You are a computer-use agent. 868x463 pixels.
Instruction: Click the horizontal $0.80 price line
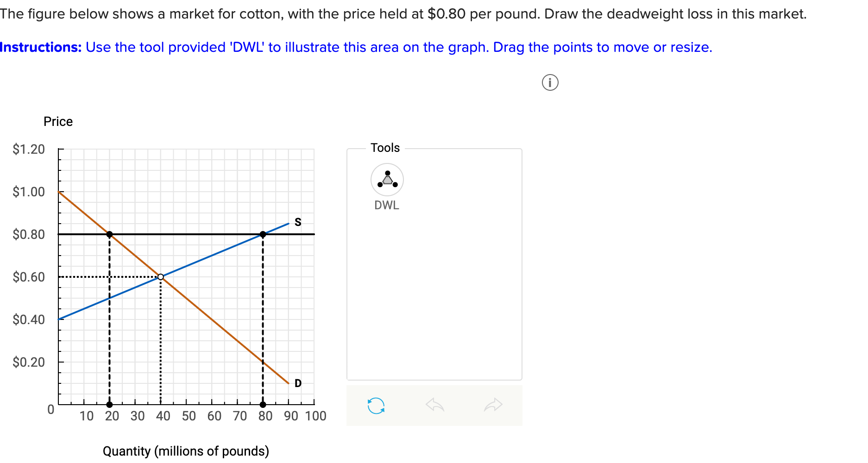point(186,234)
